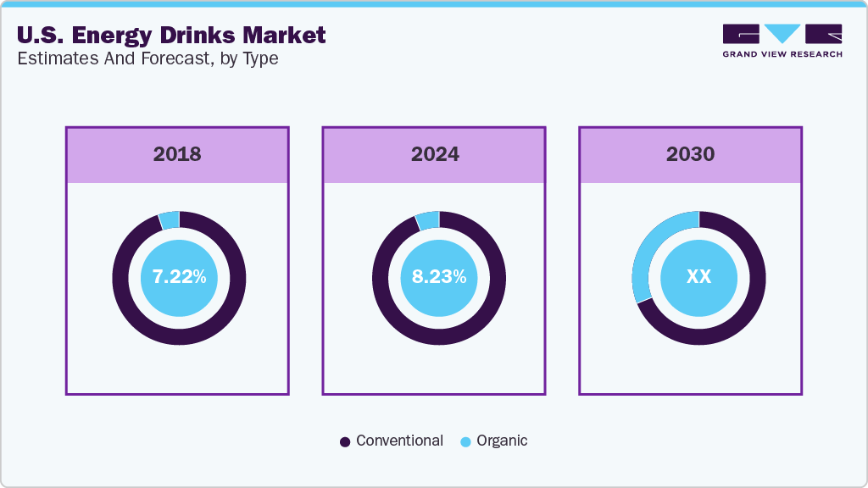
Task: Expand the 2024 panel header
Action: 433,154
